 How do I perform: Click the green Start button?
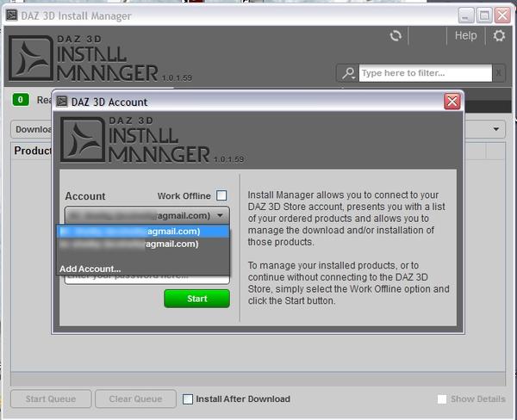pos(196,299)
